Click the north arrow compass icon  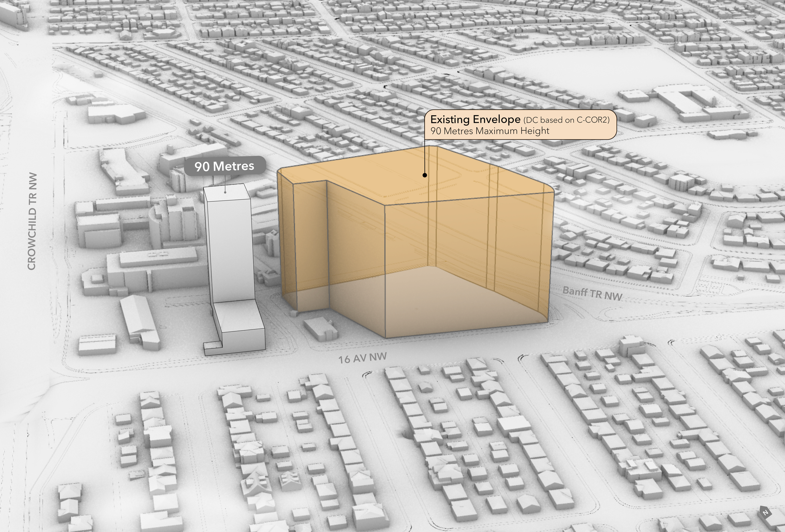(x=766, y=513)
